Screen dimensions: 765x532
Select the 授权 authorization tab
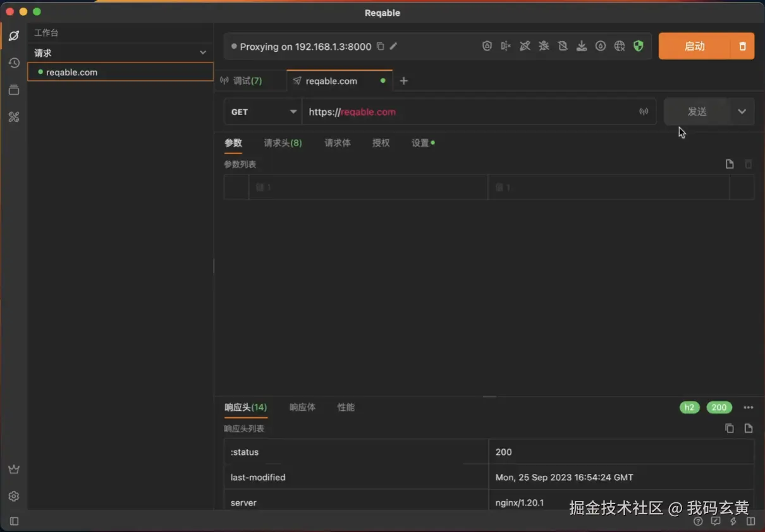(381, 143)
